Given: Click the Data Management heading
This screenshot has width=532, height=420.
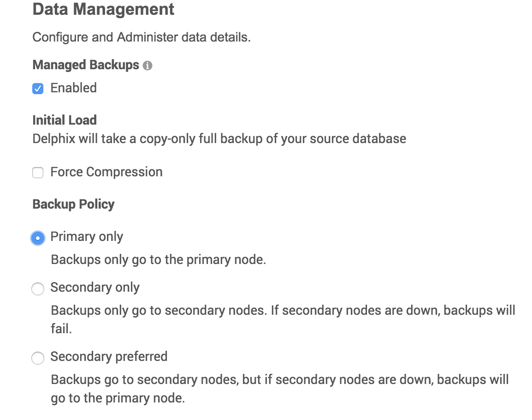Looking at the screenshot, I should pos(102,9).
